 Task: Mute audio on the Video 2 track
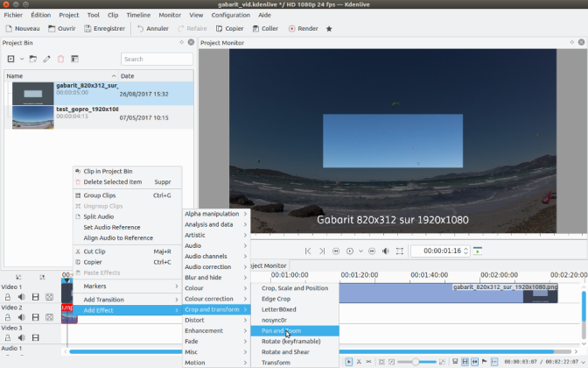21,317
